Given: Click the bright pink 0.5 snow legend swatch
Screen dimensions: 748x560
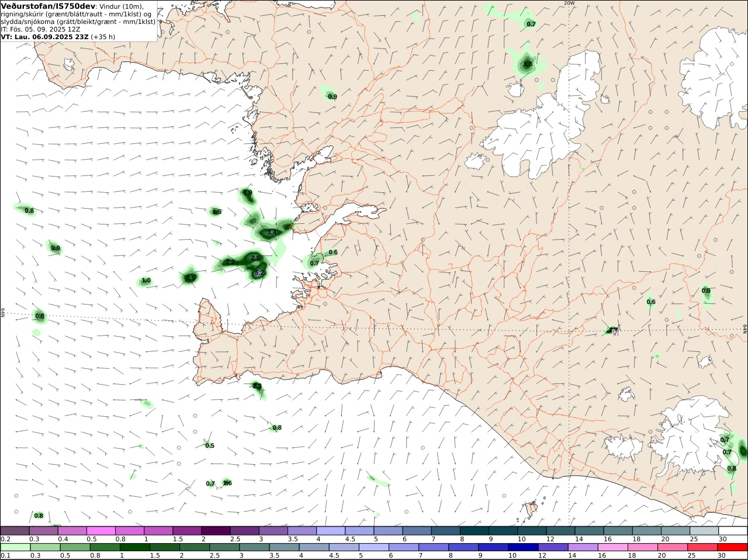Looking at the screenshot, I should pyautogui.click(x=101, y=531).
